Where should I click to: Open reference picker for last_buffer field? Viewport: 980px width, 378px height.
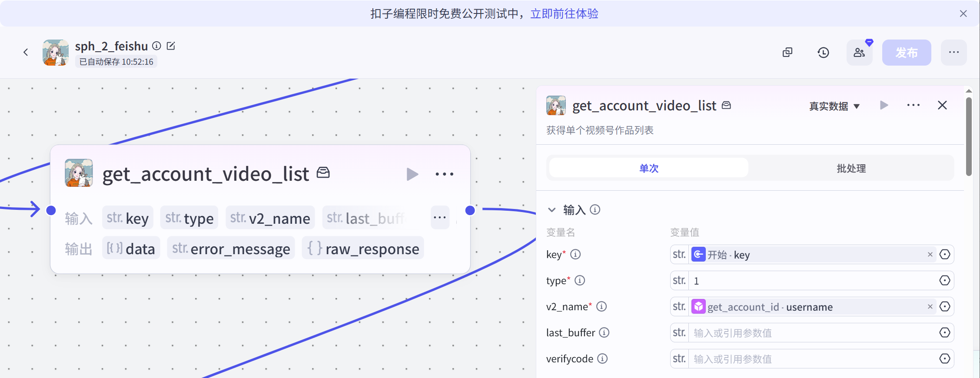[945, 333]
